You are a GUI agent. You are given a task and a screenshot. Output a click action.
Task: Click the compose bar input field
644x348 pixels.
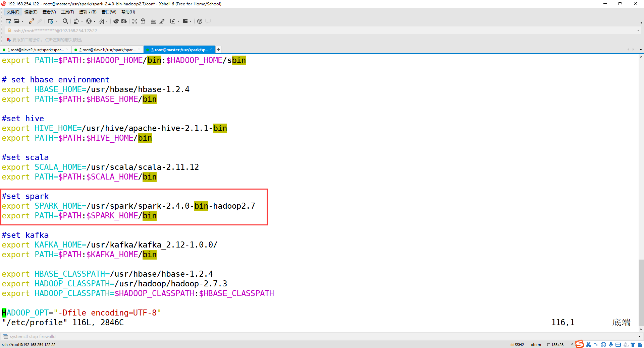pos(322,336)
